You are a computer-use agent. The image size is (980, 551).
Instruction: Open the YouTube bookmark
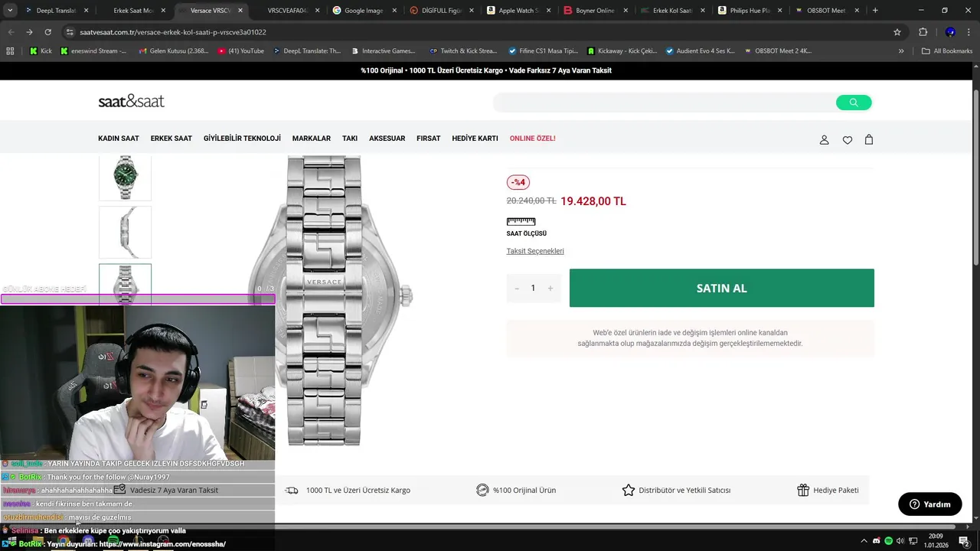(240, 51)
